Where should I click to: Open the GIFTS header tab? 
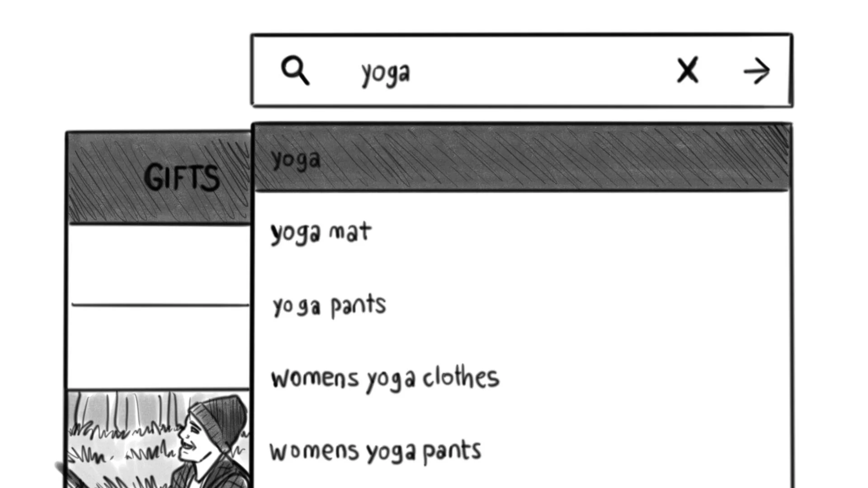pos(158,178)
